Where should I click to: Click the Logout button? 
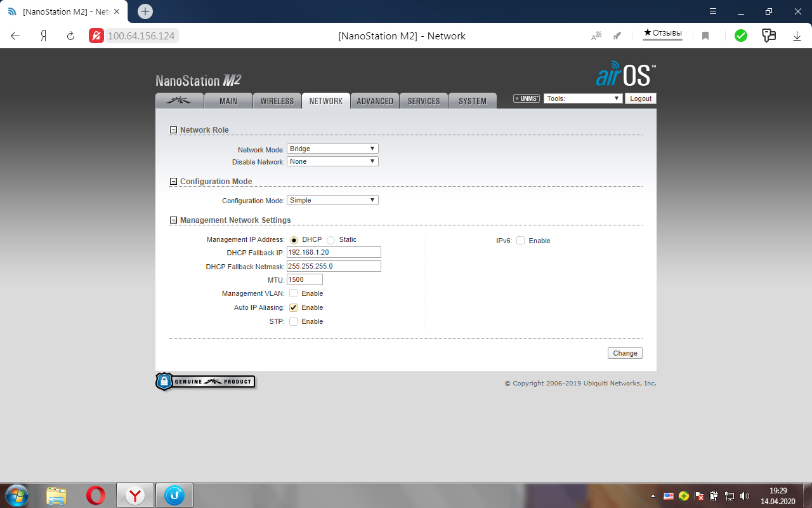[x=641, y=98]
